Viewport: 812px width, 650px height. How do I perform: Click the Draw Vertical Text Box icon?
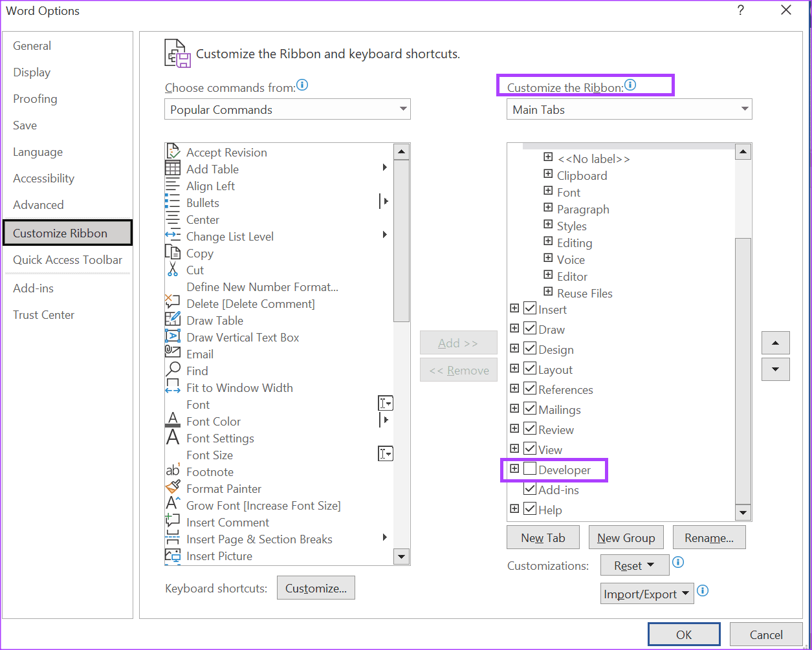173,337
